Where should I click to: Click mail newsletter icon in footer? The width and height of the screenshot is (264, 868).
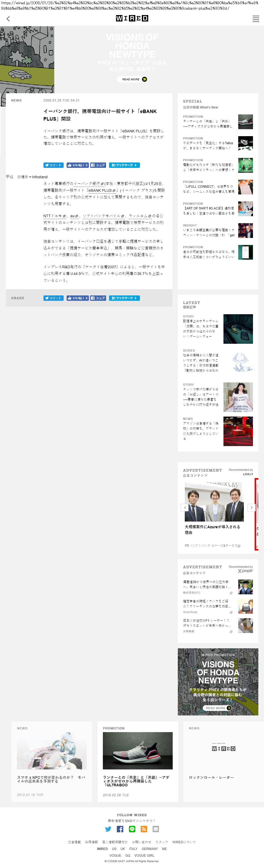click(156, 829)
